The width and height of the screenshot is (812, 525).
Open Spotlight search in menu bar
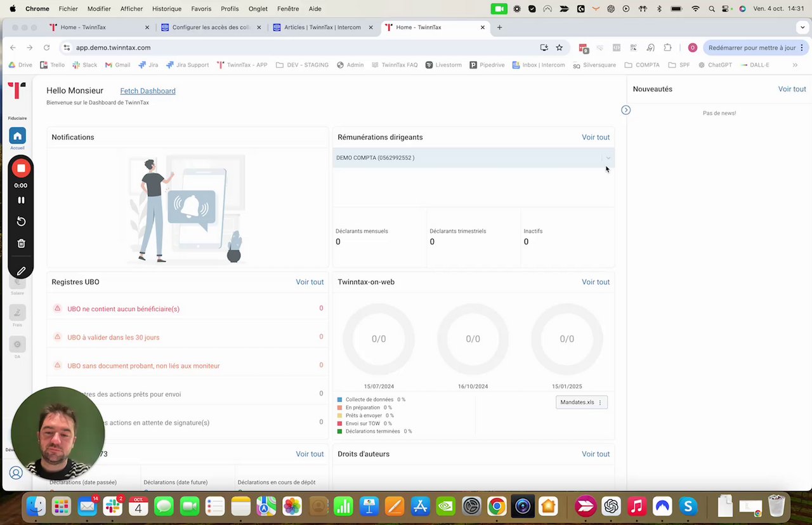pos(711,9)
